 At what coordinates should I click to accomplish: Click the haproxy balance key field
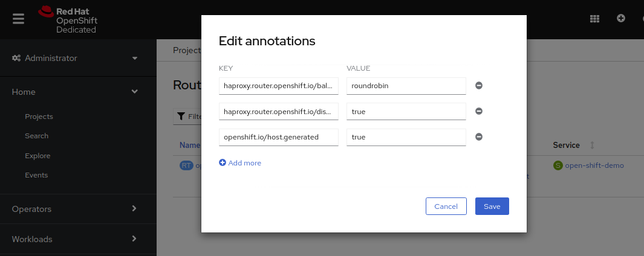pyautogui.click(x=279, y=86)
